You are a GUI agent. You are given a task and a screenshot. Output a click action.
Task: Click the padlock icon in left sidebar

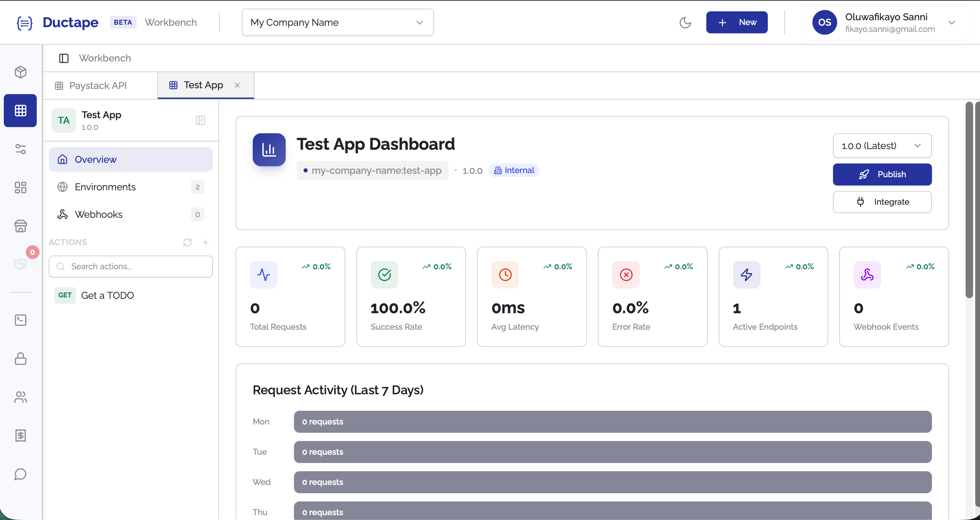[21, 358]
